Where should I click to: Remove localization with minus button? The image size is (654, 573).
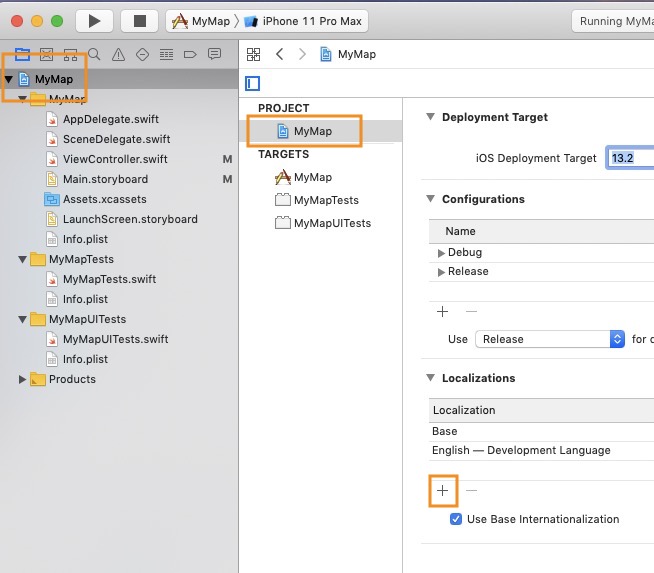coord(471,490)
